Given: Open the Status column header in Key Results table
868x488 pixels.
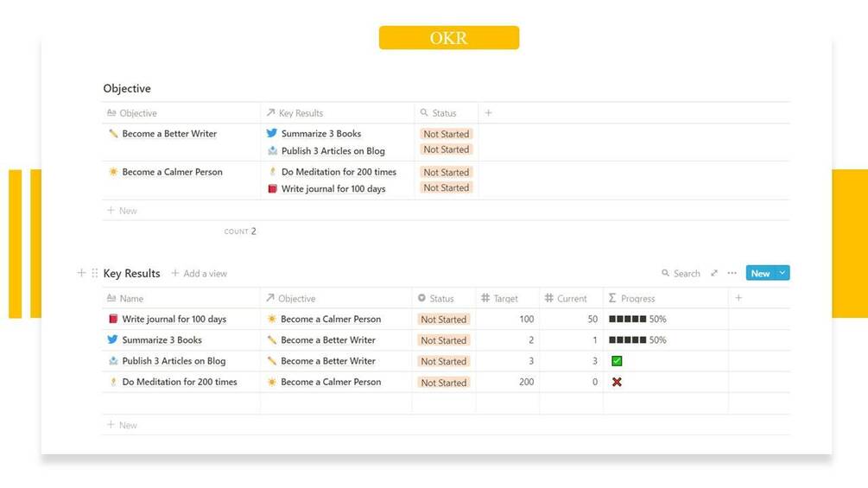Looking at the screenshot, I should point(444,298).
